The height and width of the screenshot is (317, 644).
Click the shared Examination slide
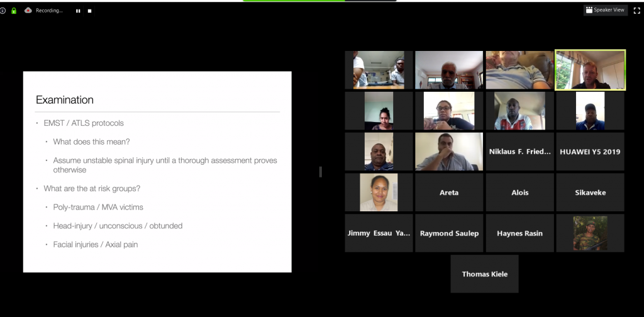157,172
